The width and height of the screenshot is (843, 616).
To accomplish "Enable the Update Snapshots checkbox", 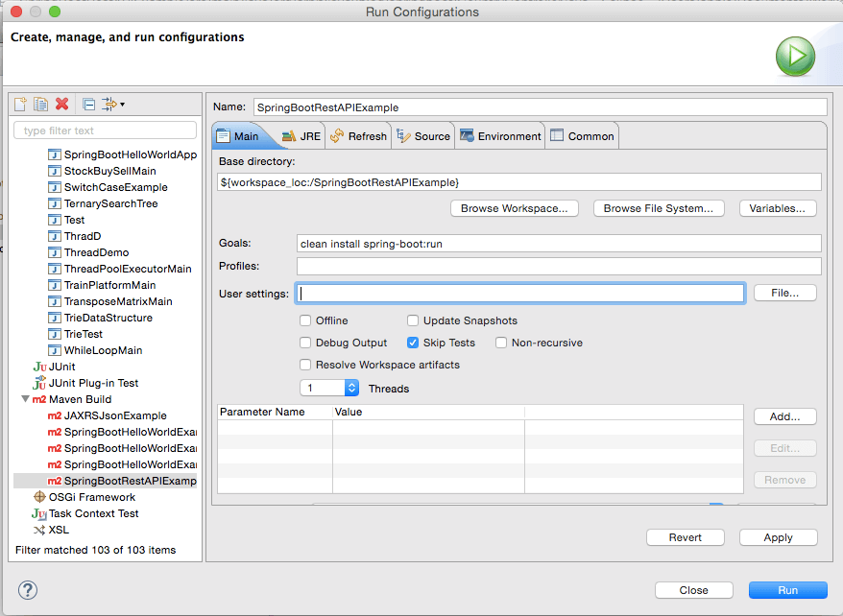I will tap(413, 320).
